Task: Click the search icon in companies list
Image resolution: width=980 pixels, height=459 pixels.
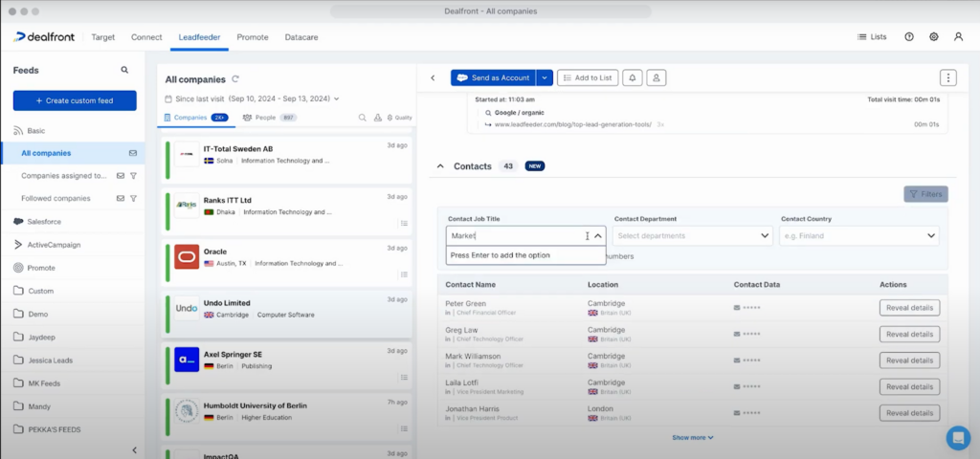Action: [362, 118]
